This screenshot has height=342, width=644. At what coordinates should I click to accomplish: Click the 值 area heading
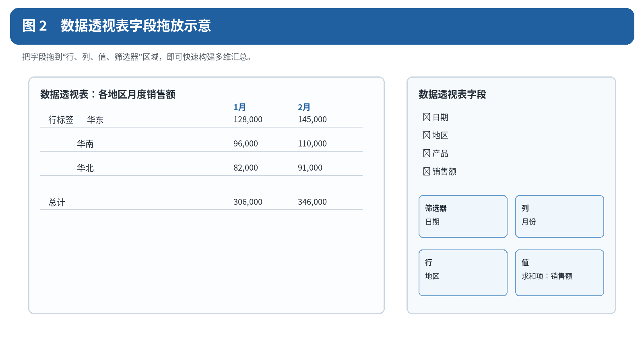(525, 262)
